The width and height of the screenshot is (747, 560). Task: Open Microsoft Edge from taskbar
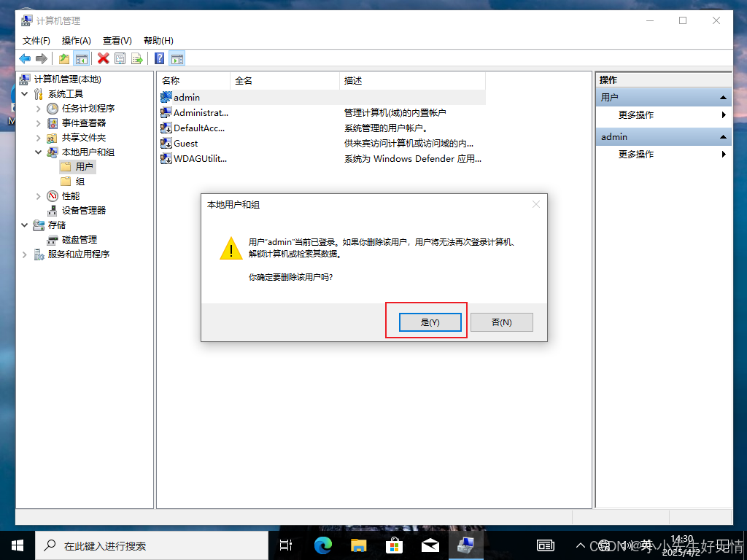[x=323, y=545]
